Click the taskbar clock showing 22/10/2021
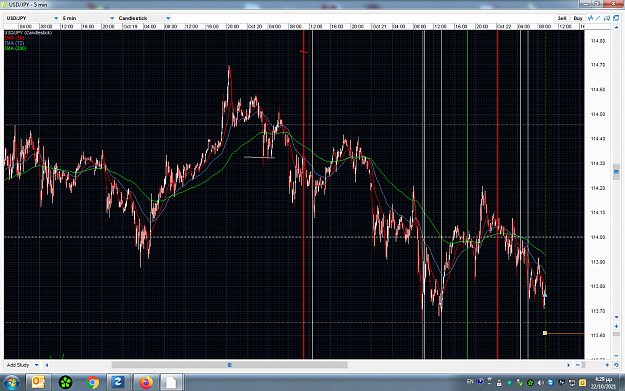625x391 pixels. 603,383
